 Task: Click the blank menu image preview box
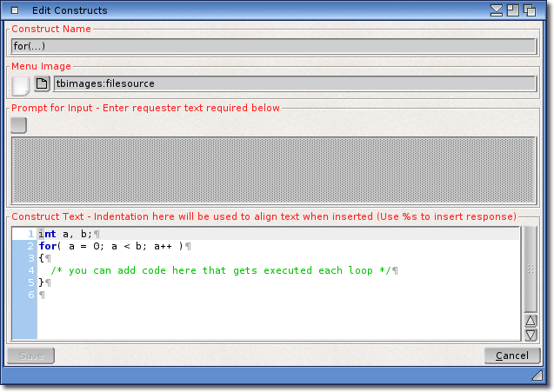point(21,84)
